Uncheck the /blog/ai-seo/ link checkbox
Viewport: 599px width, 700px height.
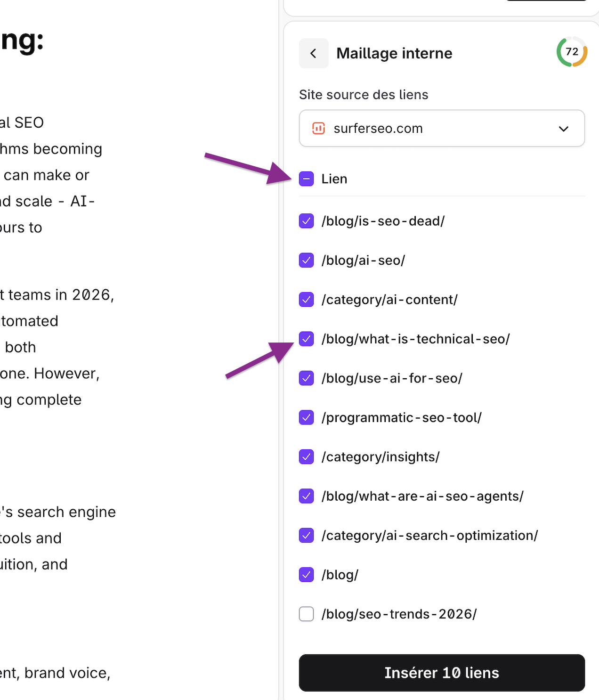[307, 260]
